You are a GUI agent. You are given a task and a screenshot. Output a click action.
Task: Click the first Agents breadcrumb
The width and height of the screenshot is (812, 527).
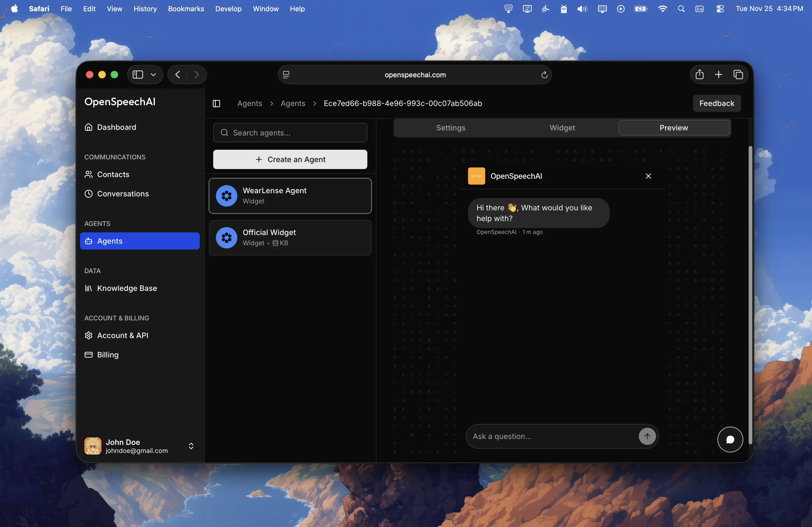click(250, 103)
